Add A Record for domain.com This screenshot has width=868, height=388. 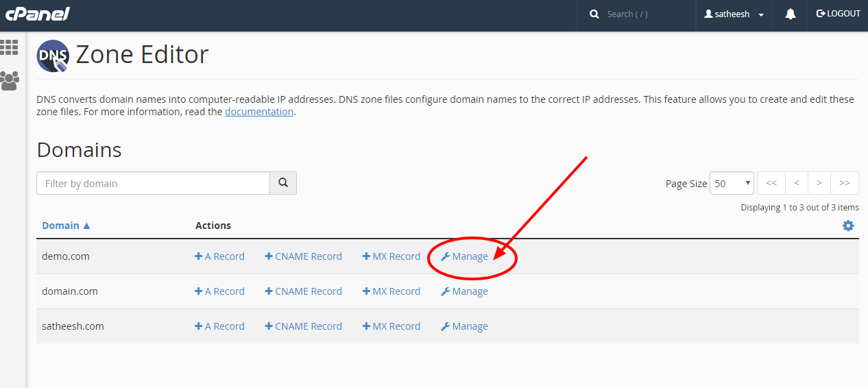(219, 291)
